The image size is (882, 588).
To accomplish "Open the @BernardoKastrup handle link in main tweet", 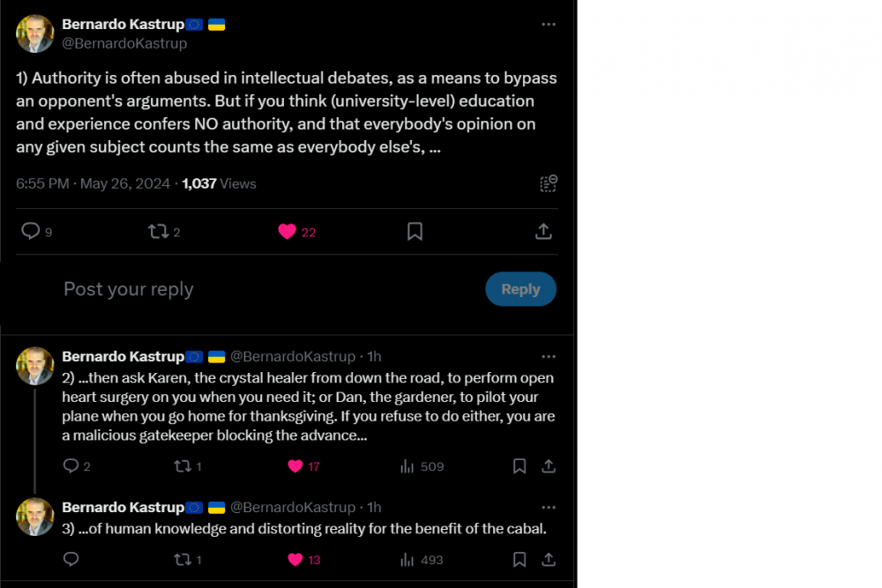I will (124, 42).
